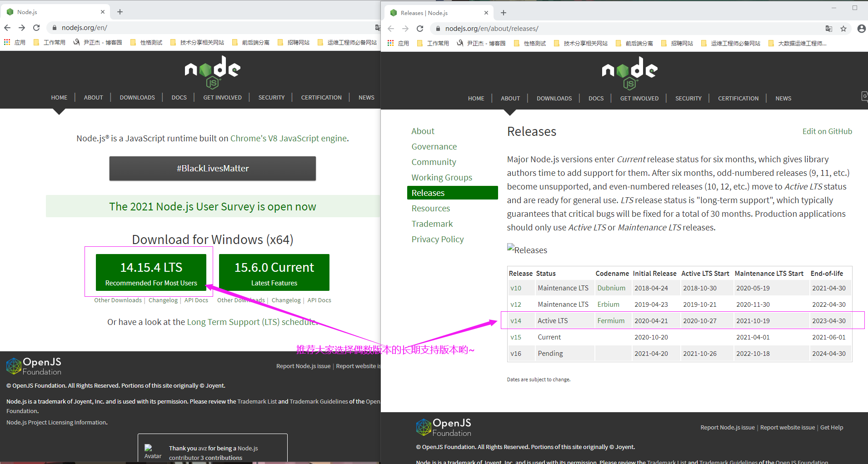Open Apps grid icon in Releases window bookmarks

391,43
